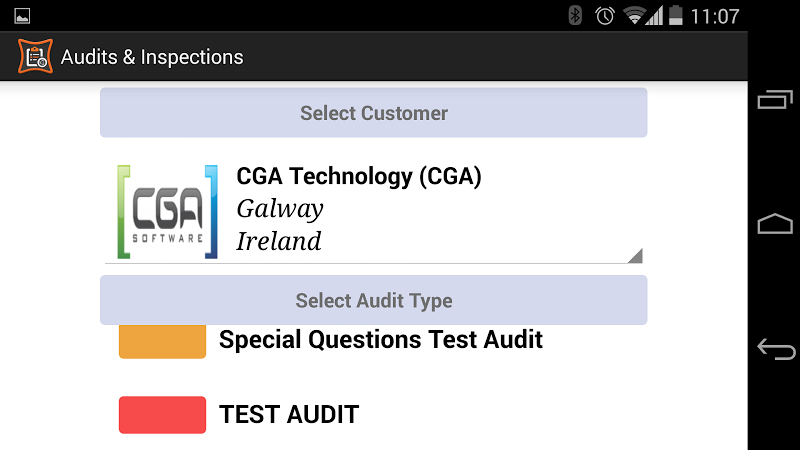Tap the red TEST AUDIT color swatch
800x450 pixels.
162,415
